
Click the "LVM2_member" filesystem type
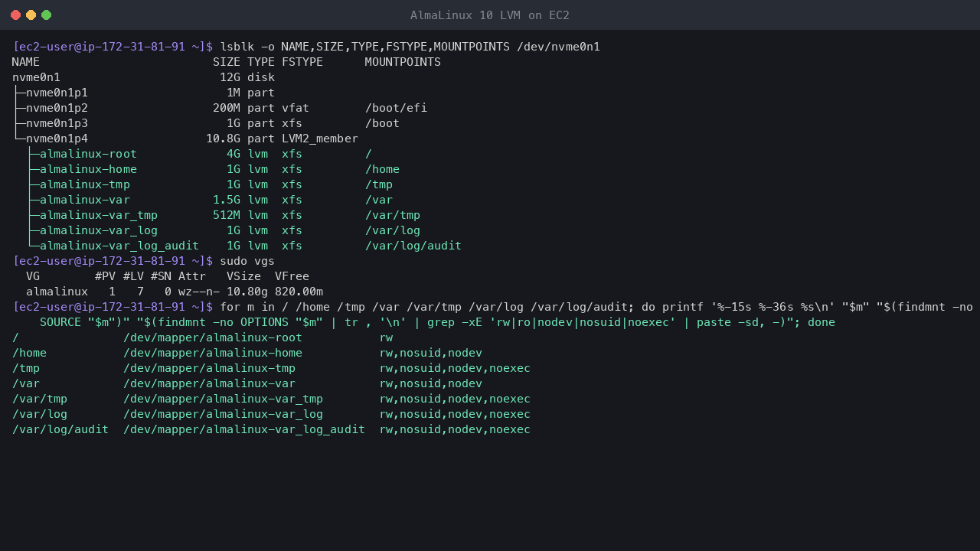pos(320,139)
